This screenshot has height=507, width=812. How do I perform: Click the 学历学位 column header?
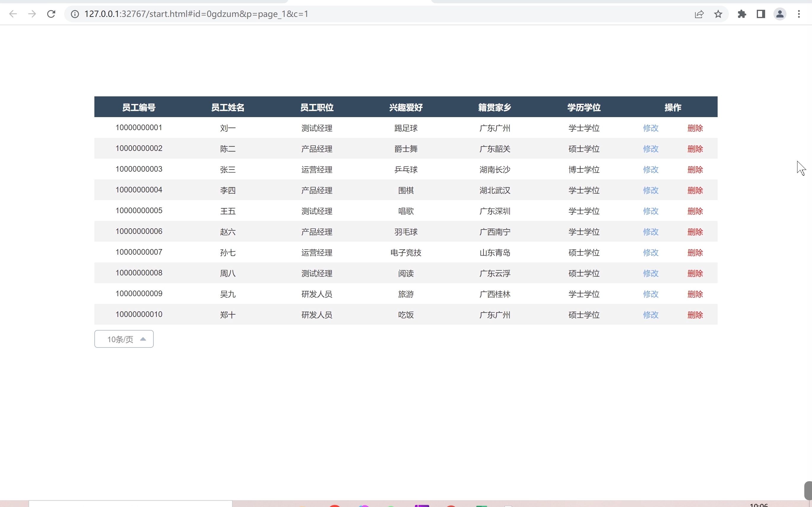(584, 107)
